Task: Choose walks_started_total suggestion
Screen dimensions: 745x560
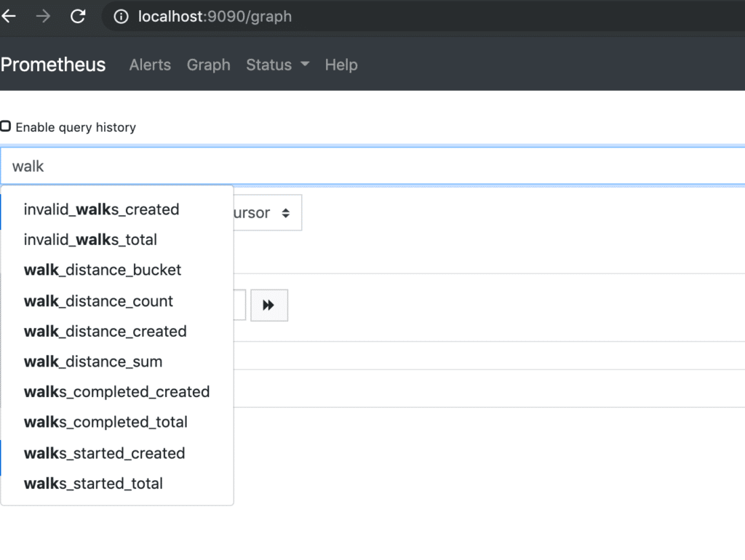Action: click(93, 484)
